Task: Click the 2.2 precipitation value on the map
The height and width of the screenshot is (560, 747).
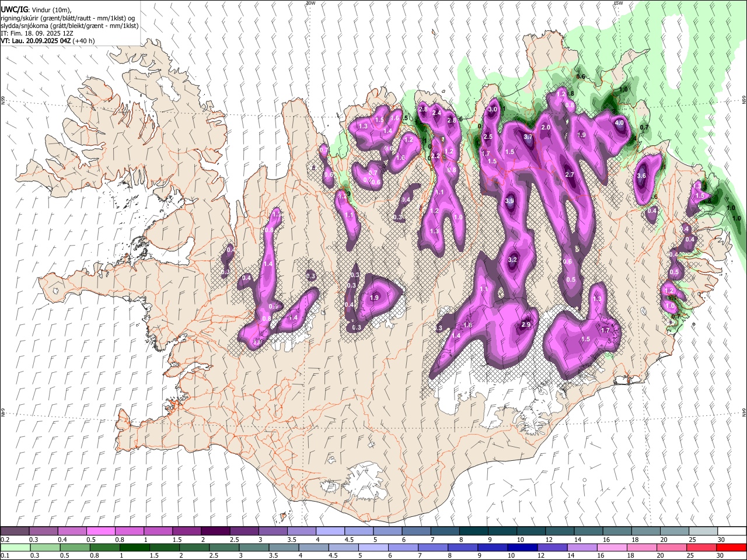Action: coord(435,156)
